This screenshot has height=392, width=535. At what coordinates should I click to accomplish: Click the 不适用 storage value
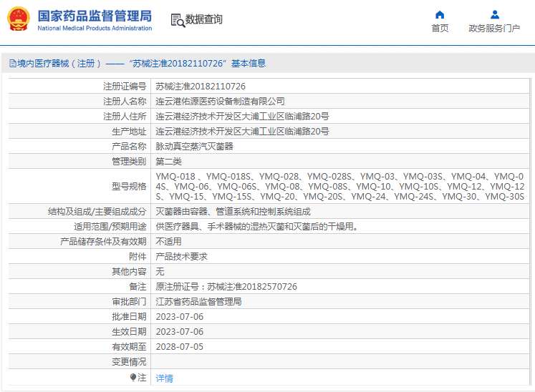point(168,242)
